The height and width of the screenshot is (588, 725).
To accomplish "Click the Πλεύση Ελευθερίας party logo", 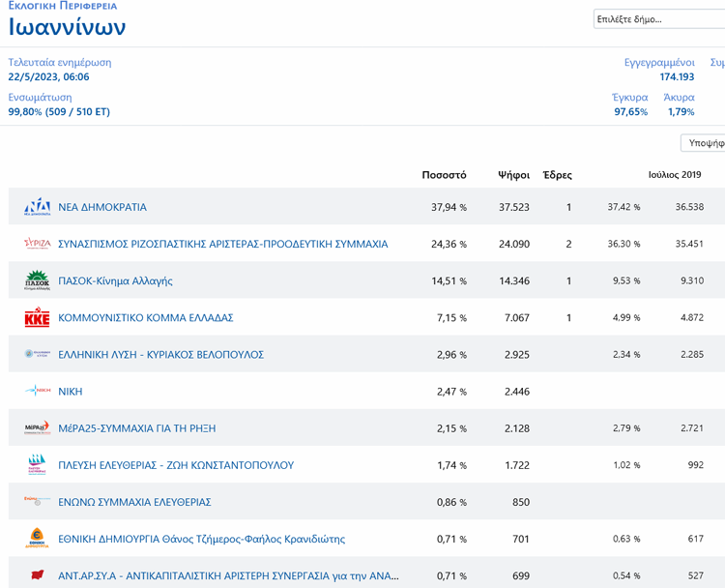I will [x=37, y=465].
